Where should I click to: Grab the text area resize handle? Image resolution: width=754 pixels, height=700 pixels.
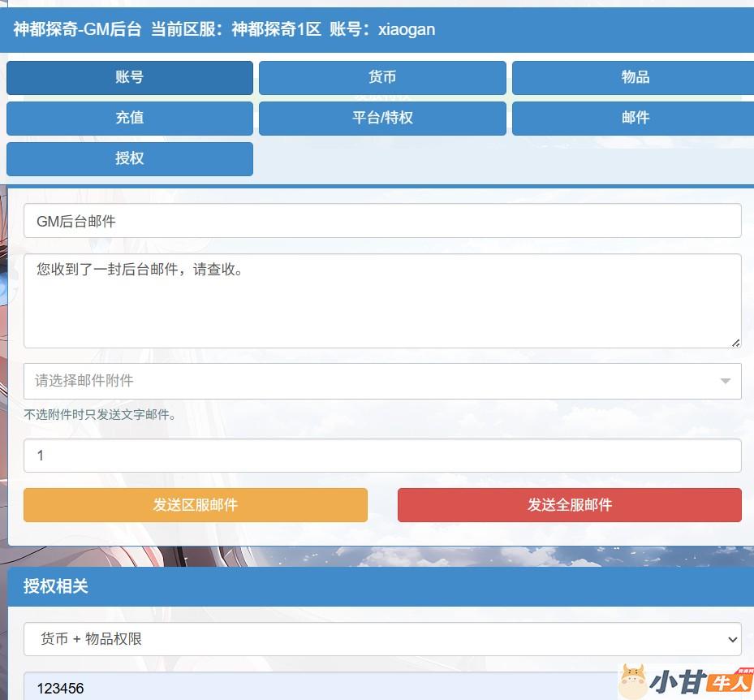coord(735,343)
